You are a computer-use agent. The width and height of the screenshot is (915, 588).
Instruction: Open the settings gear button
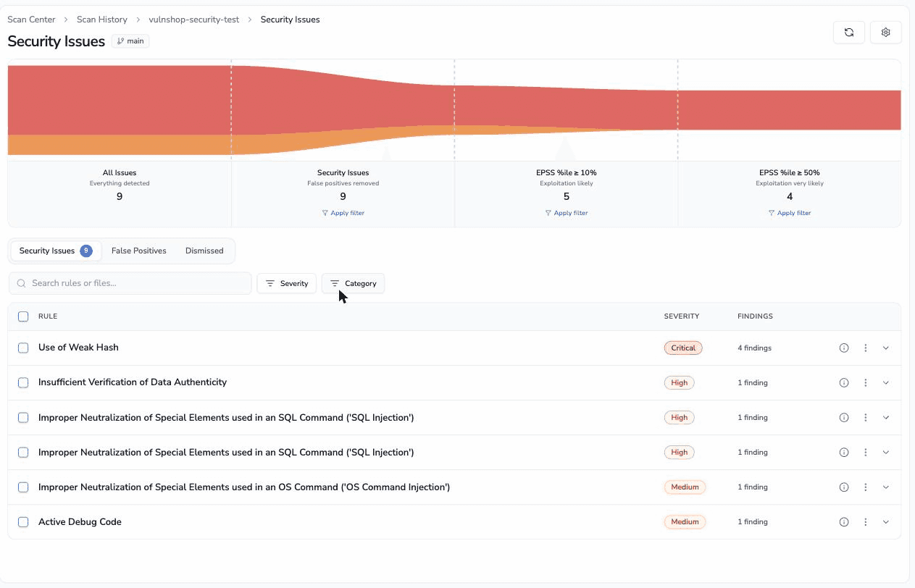coord(885,33)
